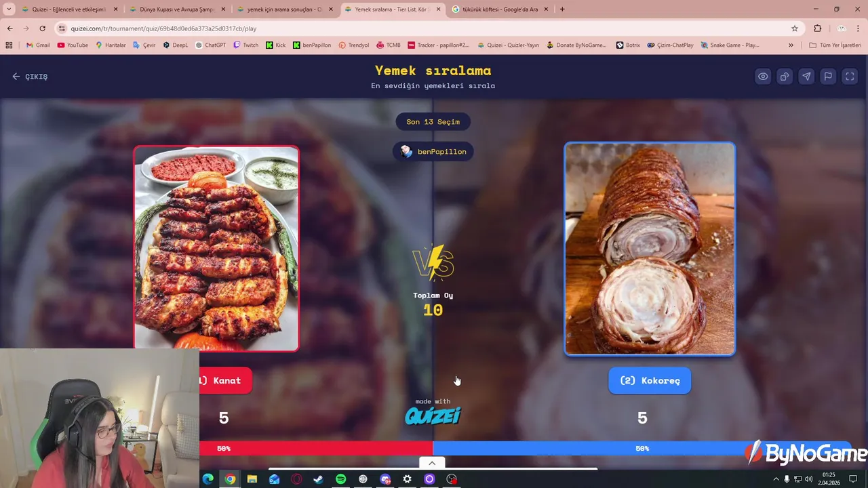
Task: Click the Quizei logo link
Action: coord(433,415)
